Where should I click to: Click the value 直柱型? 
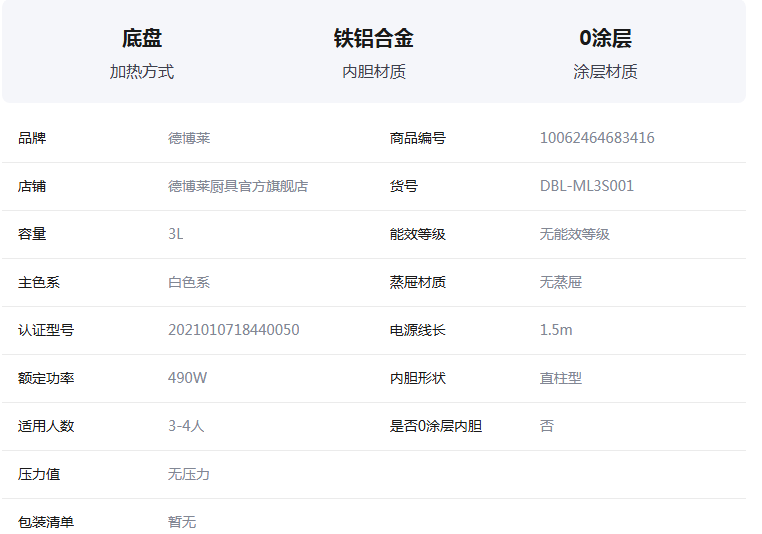click(x=561, y=379)
